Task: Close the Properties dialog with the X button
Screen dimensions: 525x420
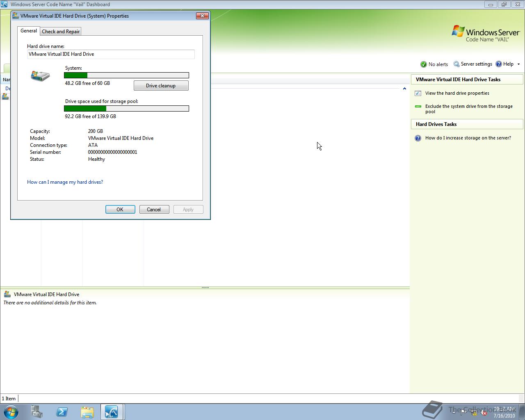Action: (x=202, y=16)
